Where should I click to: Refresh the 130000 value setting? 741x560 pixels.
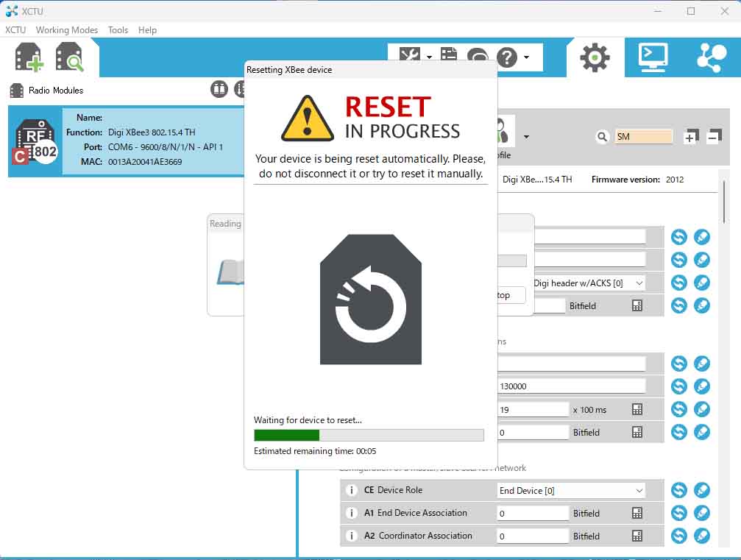click(679, 386)
